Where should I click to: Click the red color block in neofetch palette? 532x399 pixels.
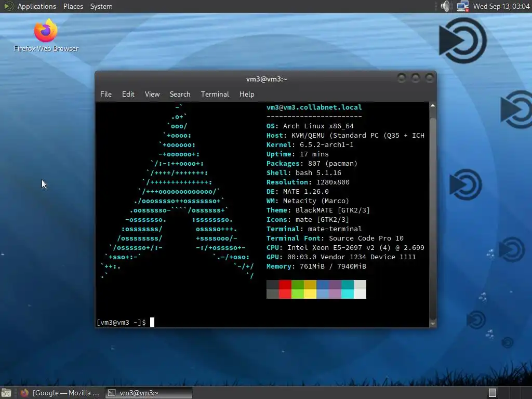tap(285, 289)
